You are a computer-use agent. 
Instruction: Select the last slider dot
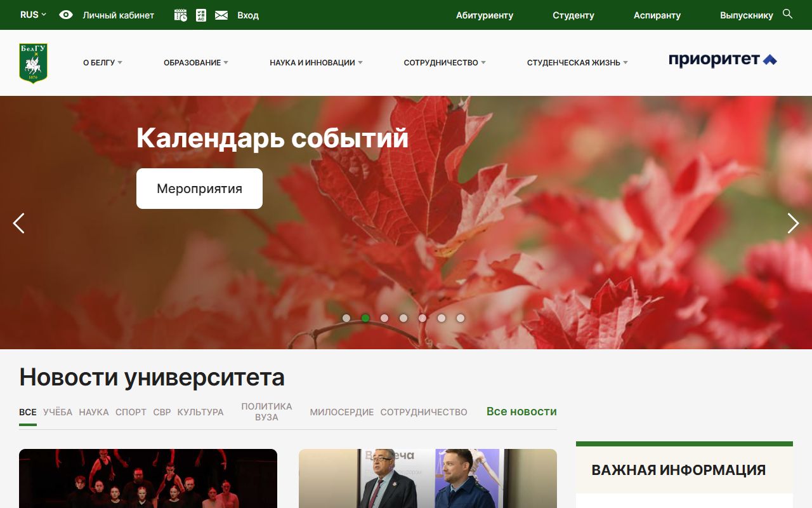[461, 318]
